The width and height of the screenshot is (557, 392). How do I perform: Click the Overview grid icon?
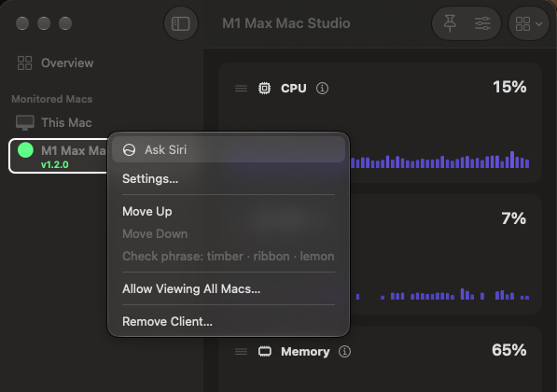pos(24,63)
